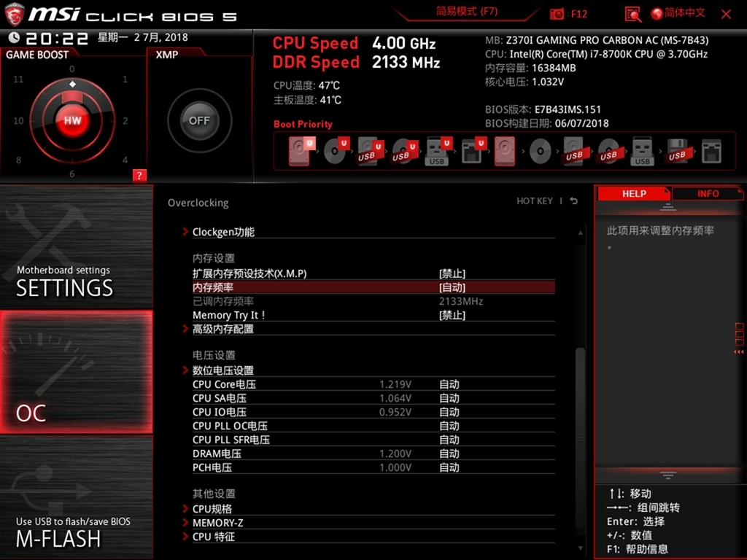Viewport: 747px width, 560px height.
Task: Edit CPU IO电压 自动 value
Action: tap(449, 412)
